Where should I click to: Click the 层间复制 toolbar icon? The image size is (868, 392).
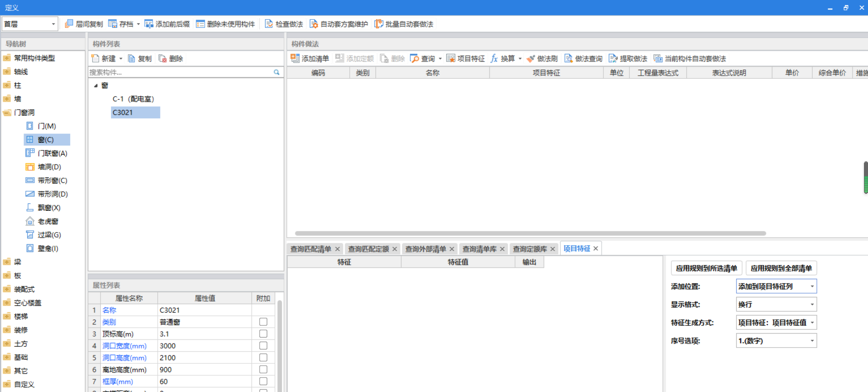69,24
